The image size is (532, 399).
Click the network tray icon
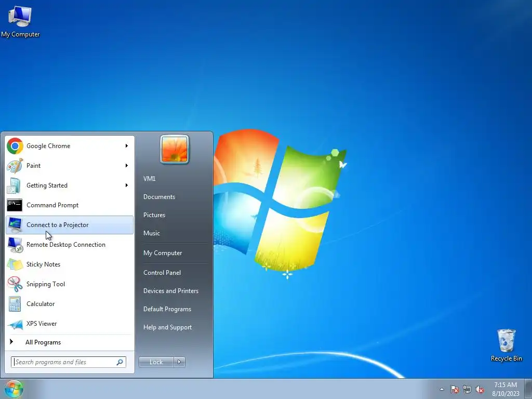467,389
